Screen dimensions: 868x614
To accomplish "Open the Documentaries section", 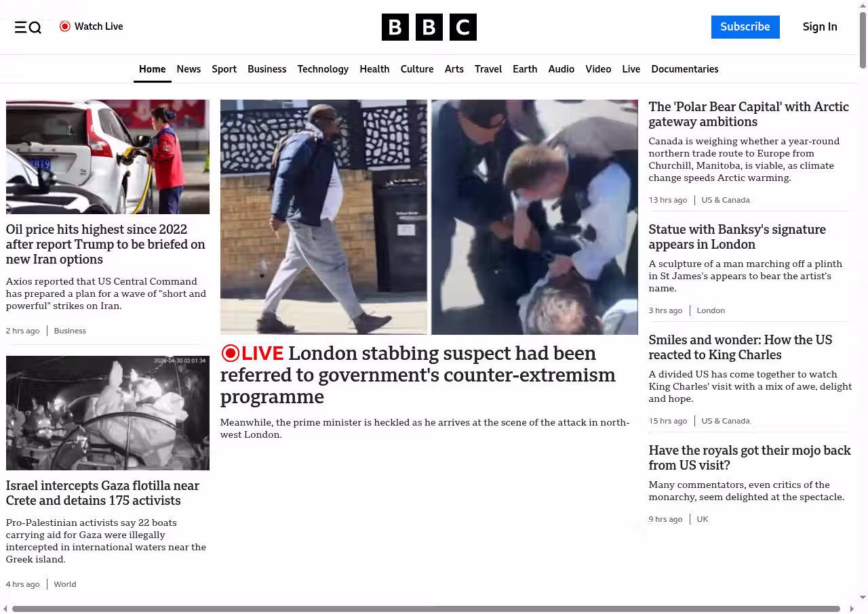I will (684, 69).
